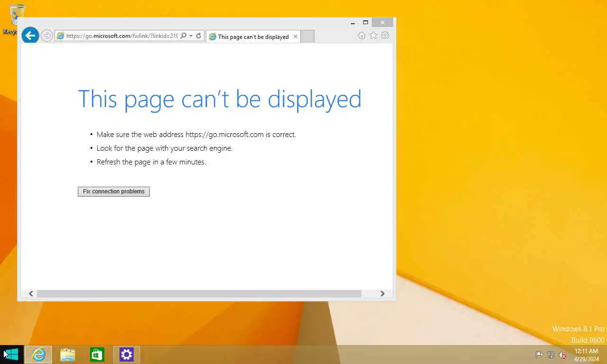The height and width of the screenshot is (364, 607).
Task: Click the volume speaker tray icon
Action: click(562, 355)
